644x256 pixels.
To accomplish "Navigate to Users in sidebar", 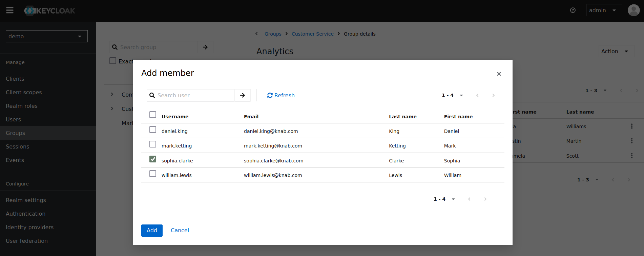I will click(x=13, y=119).
